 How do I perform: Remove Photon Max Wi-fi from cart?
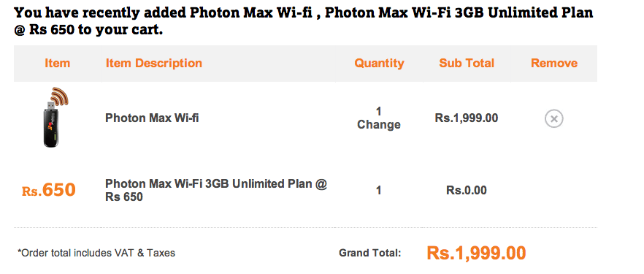[x=553, y=119]
